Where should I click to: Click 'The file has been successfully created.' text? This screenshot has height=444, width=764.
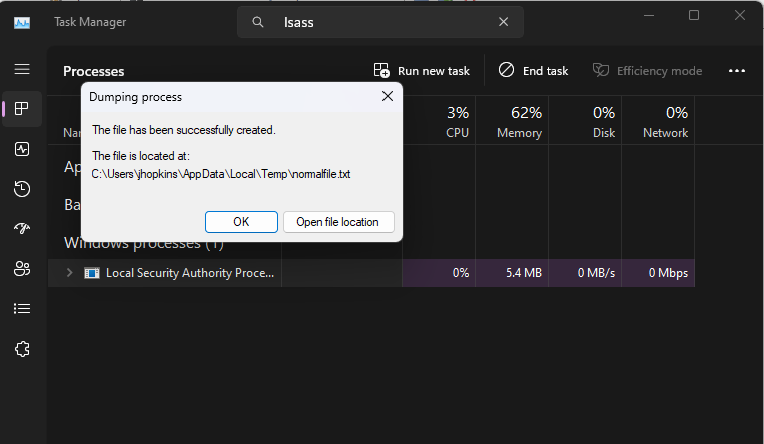pyautogui.click(x=184, y=130)
